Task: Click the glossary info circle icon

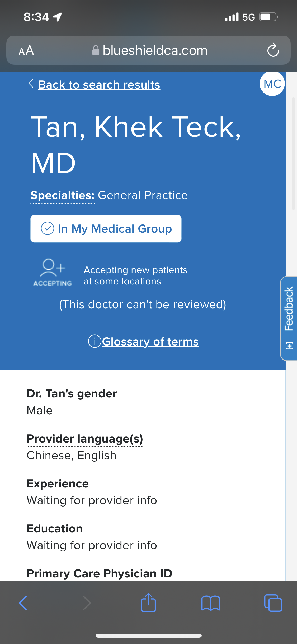Action: coord(95,341)
